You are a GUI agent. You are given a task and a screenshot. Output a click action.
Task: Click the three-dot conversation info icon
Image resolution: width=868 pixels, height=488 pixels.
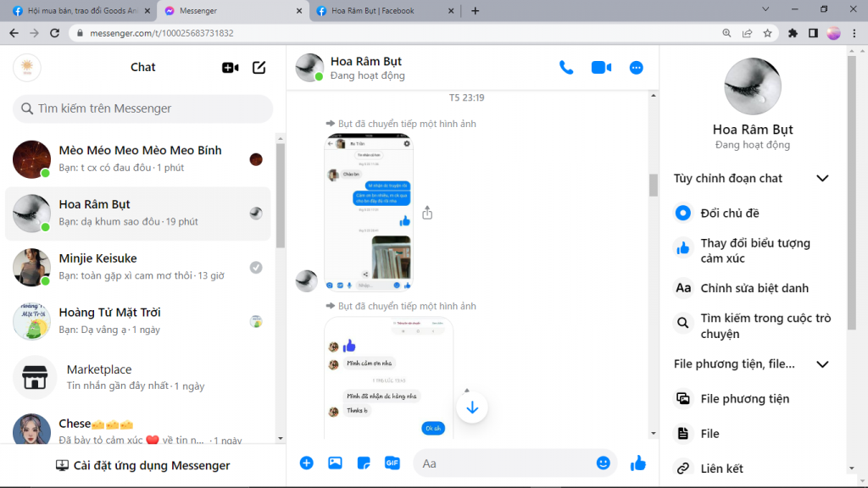tap(637, 68)
